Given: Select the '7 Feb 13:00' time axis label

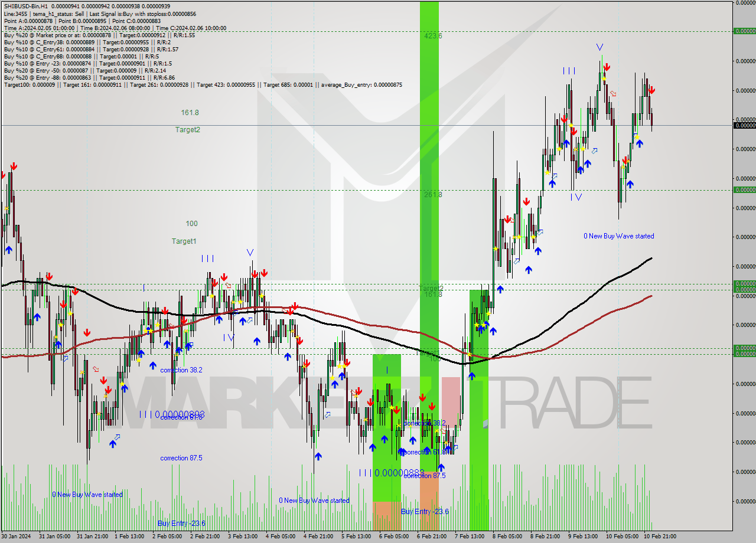Looking at the screenshot, I should click(x=470, y=537).
